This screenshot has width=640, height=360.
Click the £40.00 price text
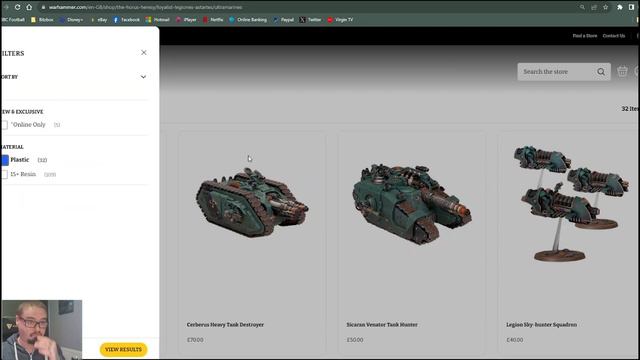click(515, 340)
